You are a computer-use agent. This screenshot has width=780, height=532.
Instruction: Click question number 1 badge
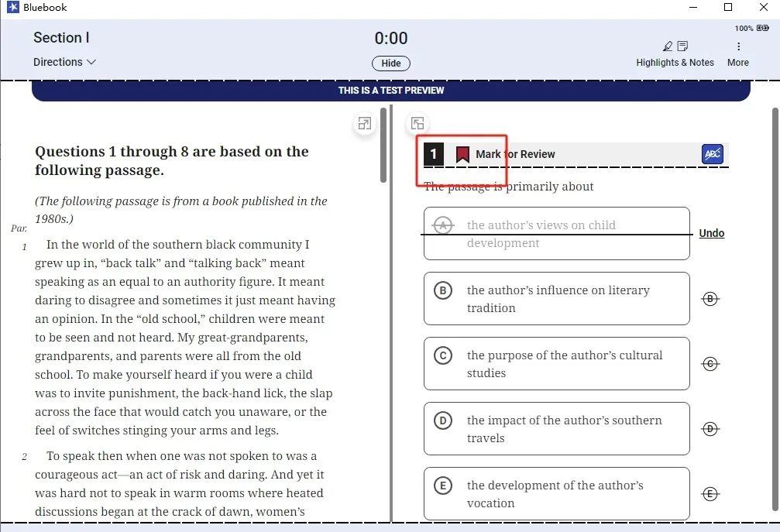pyautogui.click(x=433, y=154)
